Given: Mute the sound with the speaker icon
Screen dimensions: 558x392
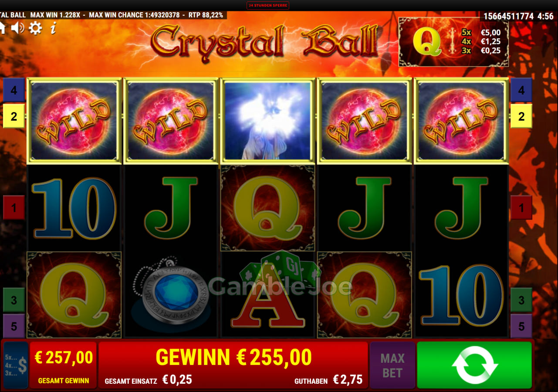Looking at the screenshot, I should click(x=17, y=28).
